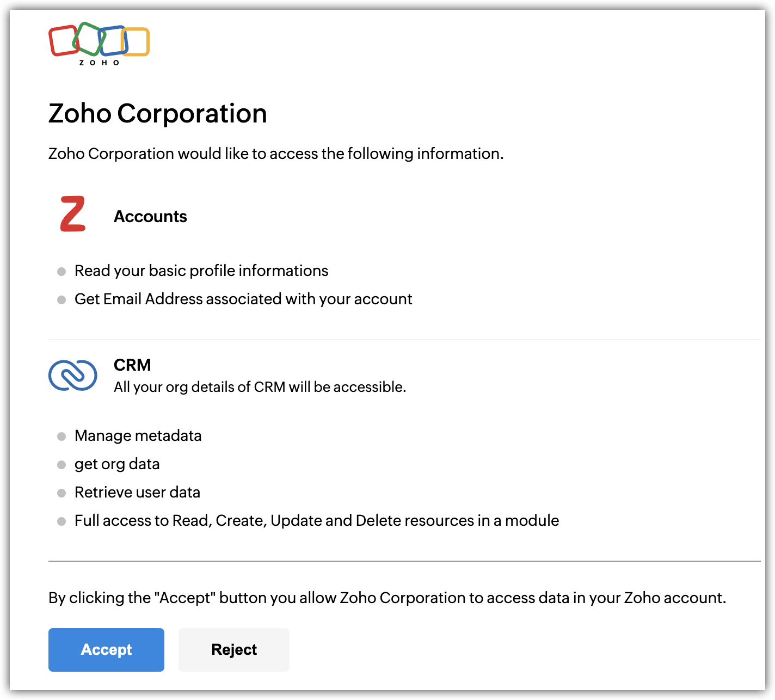
Task: Click the Zoho Corporation page heading
Action: coord(158,114)
